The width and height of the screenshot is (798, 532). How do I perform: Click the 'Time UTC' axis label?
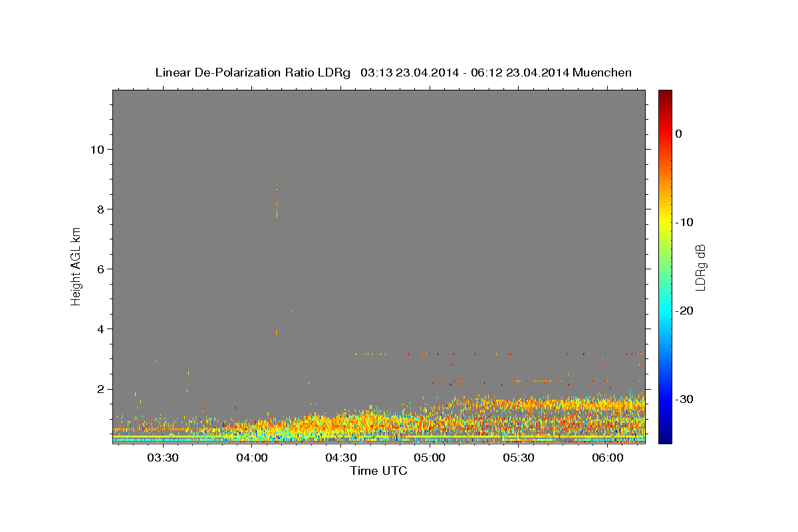[378, 471]
